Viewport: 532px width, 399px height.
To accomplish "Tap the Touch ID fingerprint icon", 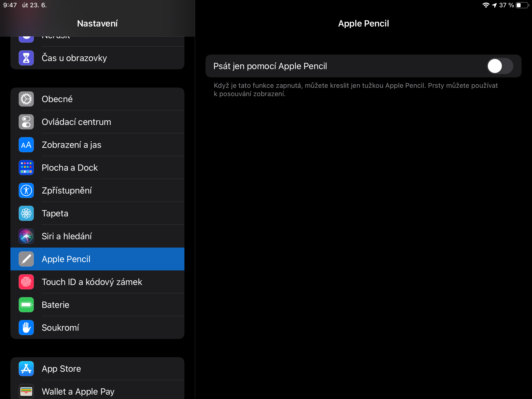I will click(26, 282).
